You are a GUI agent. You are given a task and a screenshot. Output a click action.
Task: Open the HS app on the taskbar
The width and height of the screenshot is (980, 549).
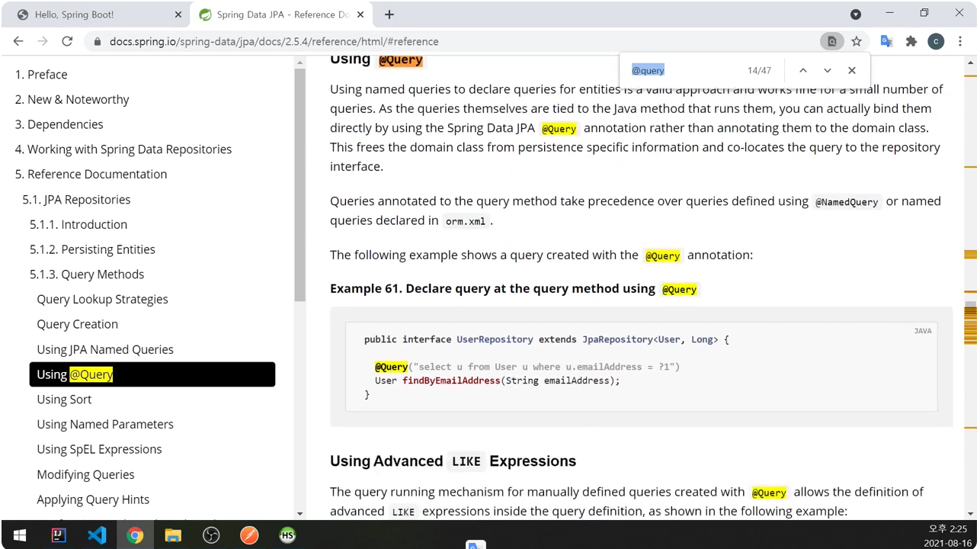tap(287, 535)
